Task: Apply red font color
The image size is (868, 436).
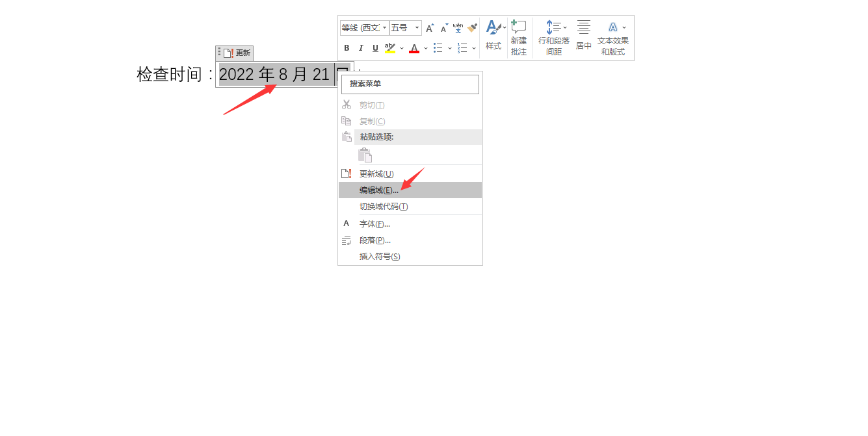Action: pyautogui.click(x=414, y=47)
